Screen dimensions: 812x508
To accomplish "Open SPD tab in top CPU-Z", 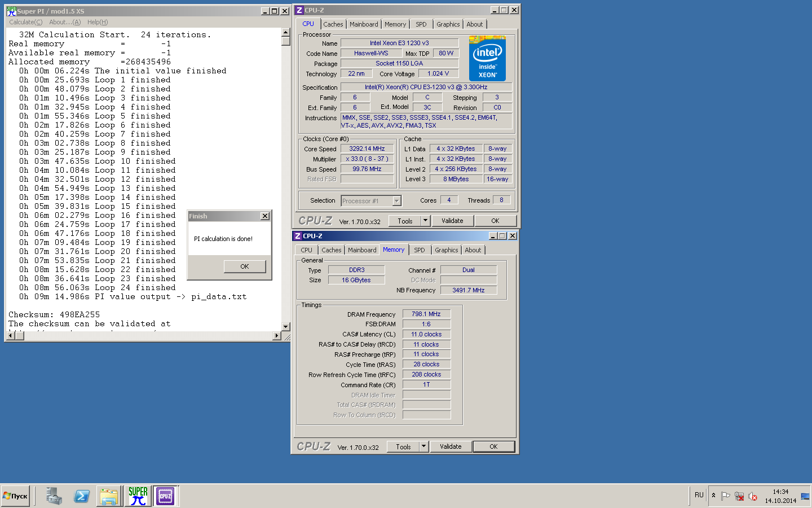I will (421, 24).
